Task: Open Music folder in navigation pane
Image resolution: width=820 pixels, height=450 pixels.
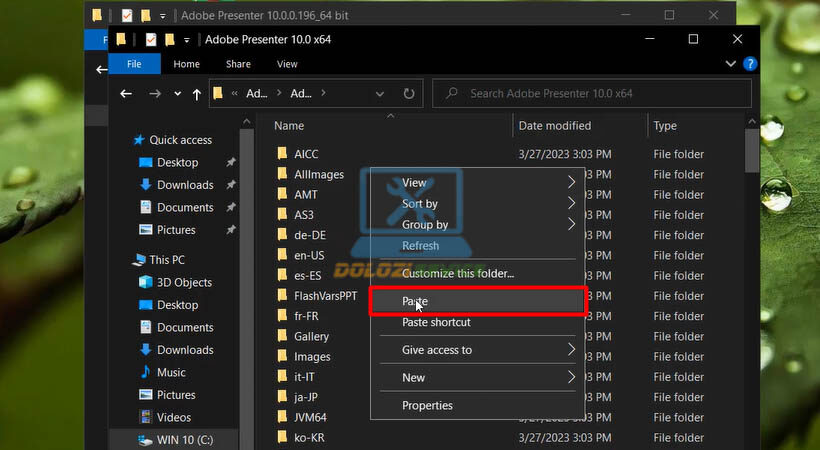Action: pos(171,372)
